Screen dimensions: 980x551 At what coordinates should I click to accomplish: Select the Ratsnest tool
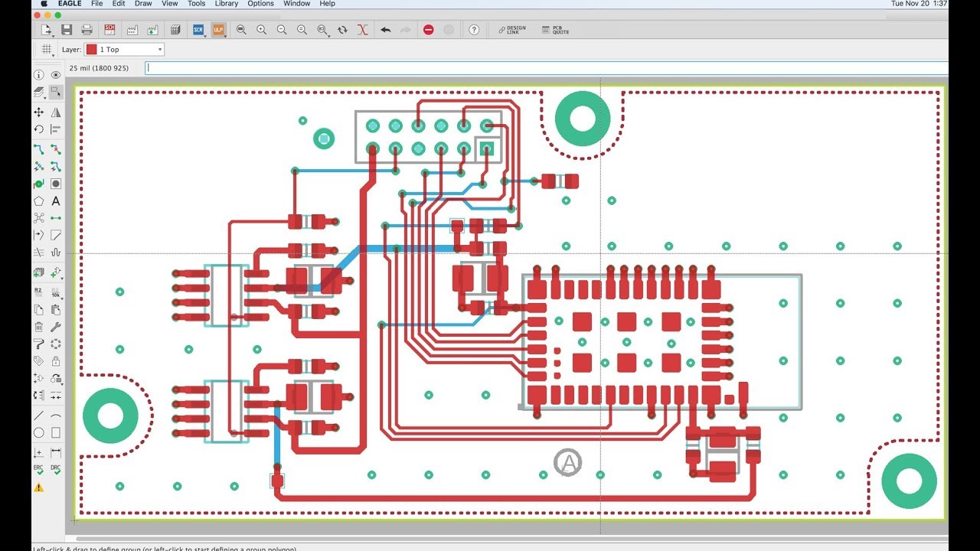click(x=39, y=218)
